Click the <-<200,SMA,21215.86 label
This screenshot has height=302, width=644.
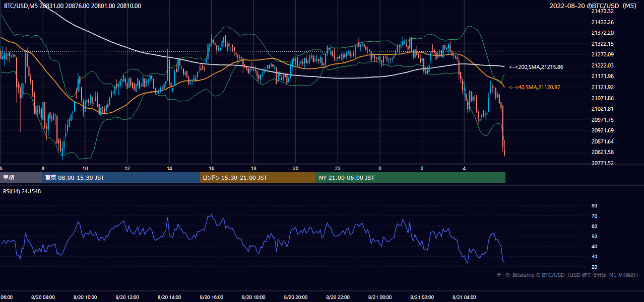pyautogui.click(x=536, y=67)
